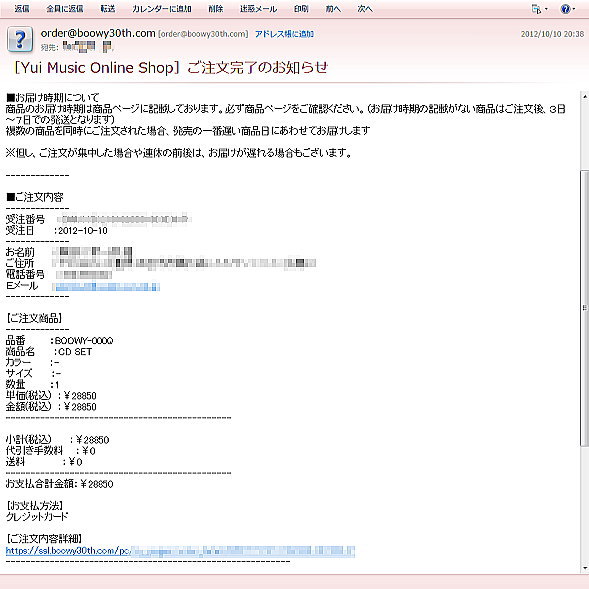Click the 金額(税込) ￥28850 line

point(51,407)
